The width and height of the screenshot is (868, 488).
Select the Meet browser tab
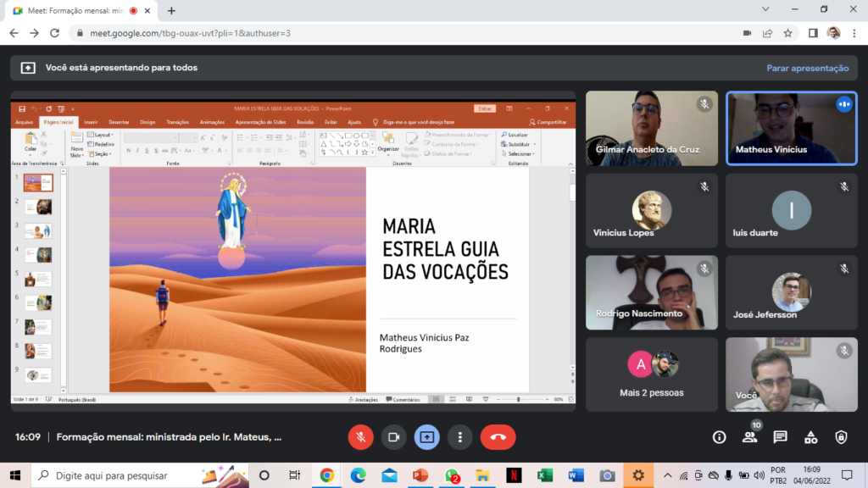point(76,10)
